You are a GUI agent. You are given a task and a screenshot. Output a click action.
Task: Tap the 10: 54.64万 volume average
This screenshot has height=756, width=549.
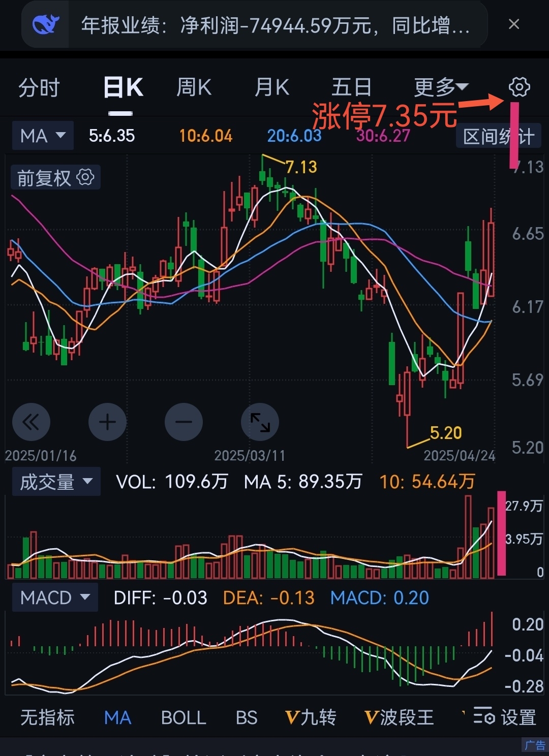pos(427,481)
